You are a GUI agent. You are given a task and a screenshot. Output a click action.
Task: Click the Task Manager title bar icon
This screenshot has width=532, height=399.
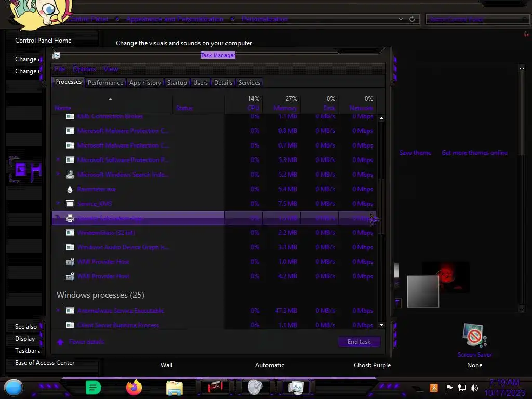click(x=56, y=56)
